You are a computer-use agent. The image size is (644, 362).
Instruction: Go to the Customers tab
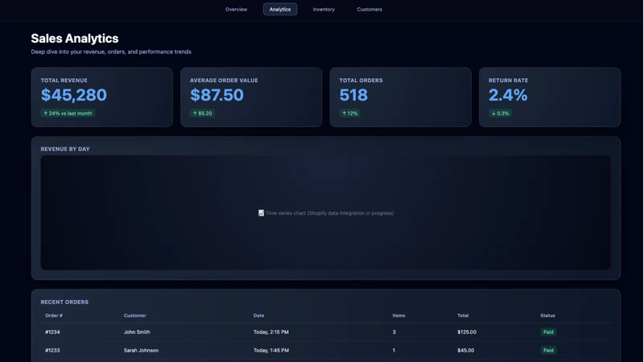point(369,10)
